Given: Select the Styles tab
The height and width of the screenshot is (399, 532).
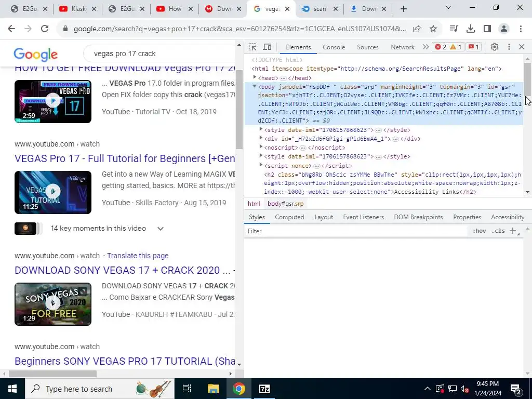Looking at the screenshot, I should pos(257,217).
